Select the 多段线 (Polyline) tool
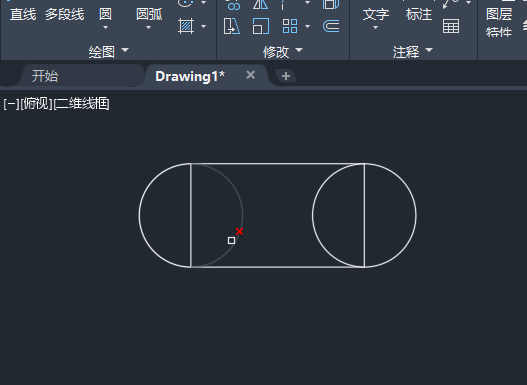The image size is (527, 385). (65, 14)
